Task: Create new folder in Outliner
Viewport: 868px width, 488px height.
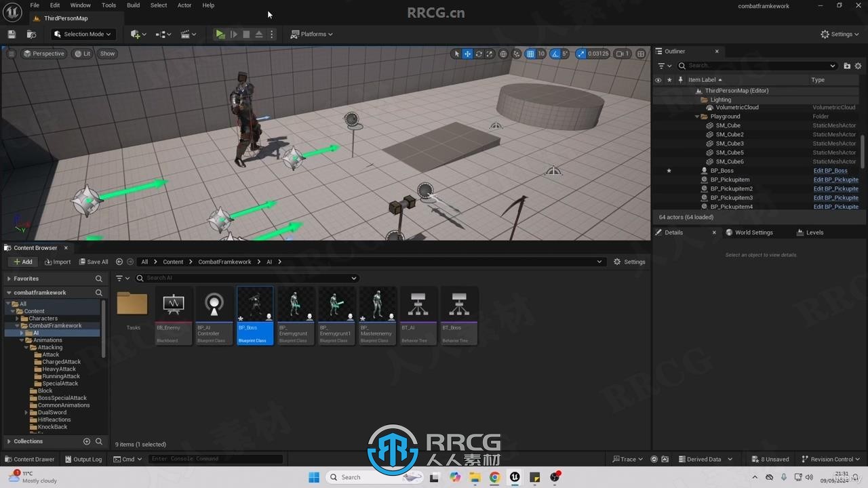Action: click(847, 66)
